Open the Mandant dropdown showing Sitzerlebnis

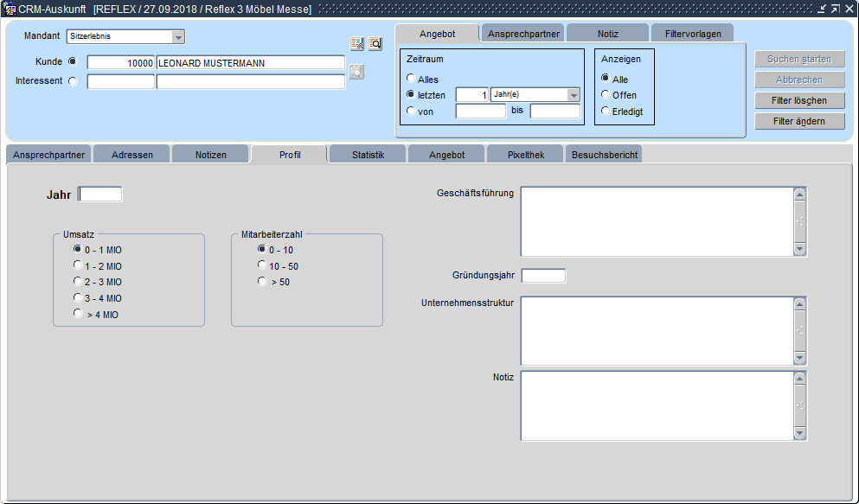click(178, 37)
